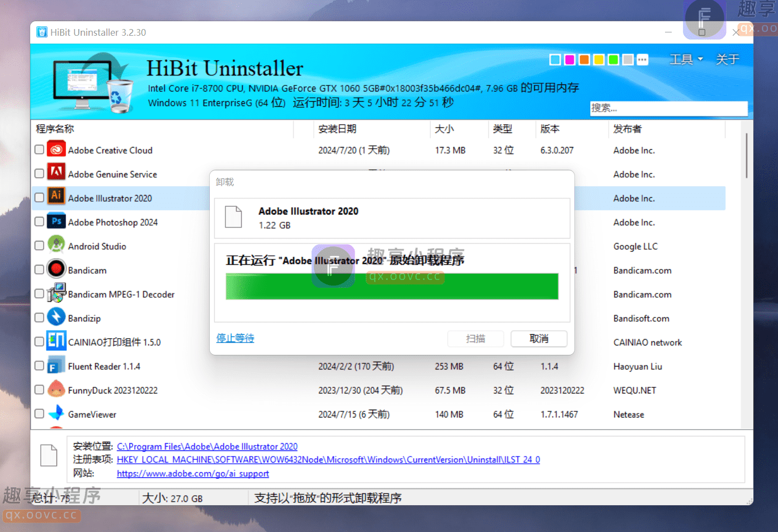Click the green uninstall progress bar
This screenshot has width=778, height=532.
(392, 286)
